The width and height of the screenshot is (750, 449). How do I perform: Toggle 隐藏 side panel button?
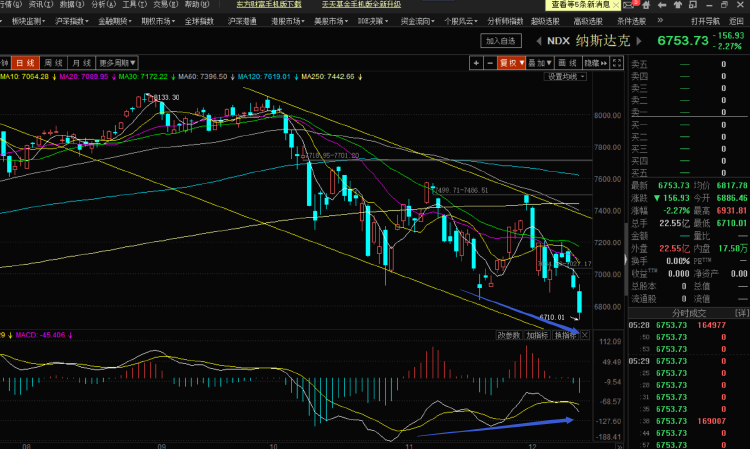tap(596, 63)
